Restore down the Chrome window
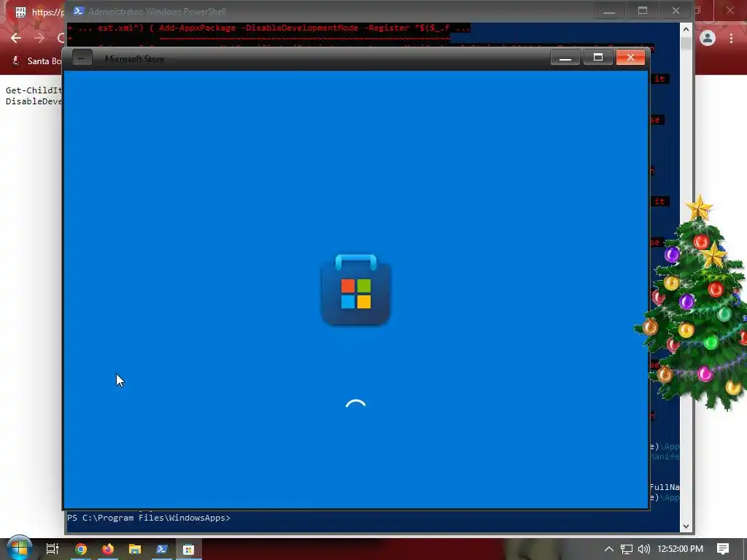 tap(698, 10)
